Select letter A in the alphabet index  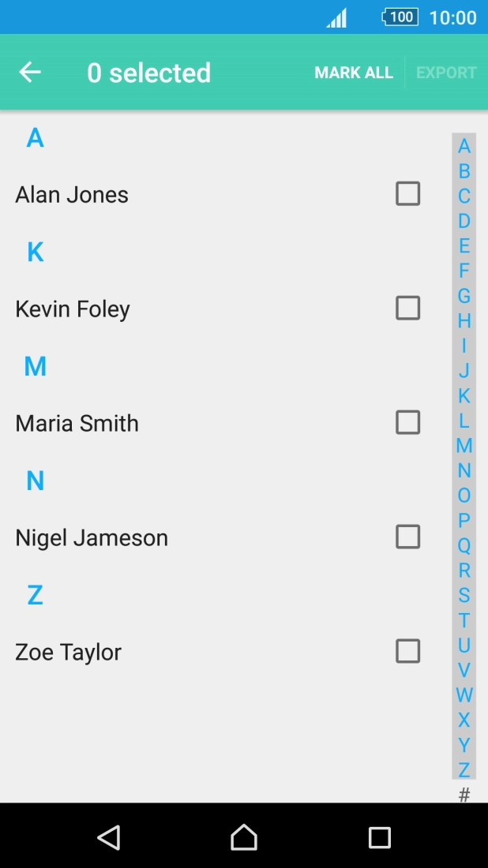(x=464, y=146)
